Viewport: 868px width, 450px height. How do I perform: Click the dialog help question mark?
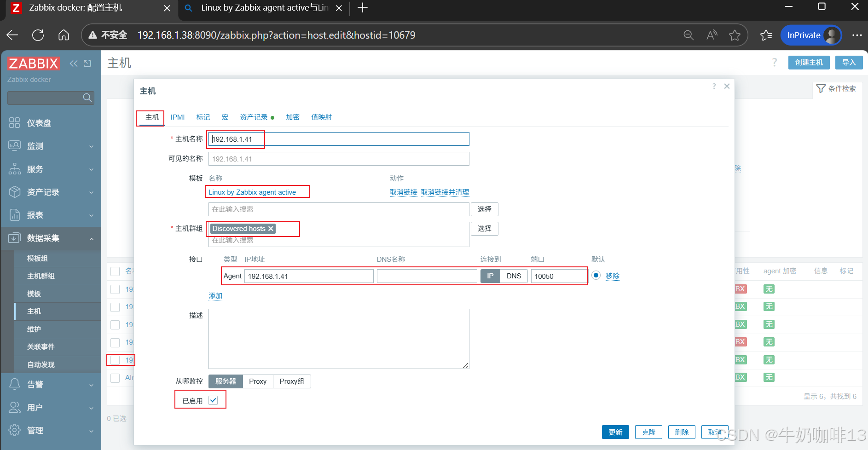714,86
